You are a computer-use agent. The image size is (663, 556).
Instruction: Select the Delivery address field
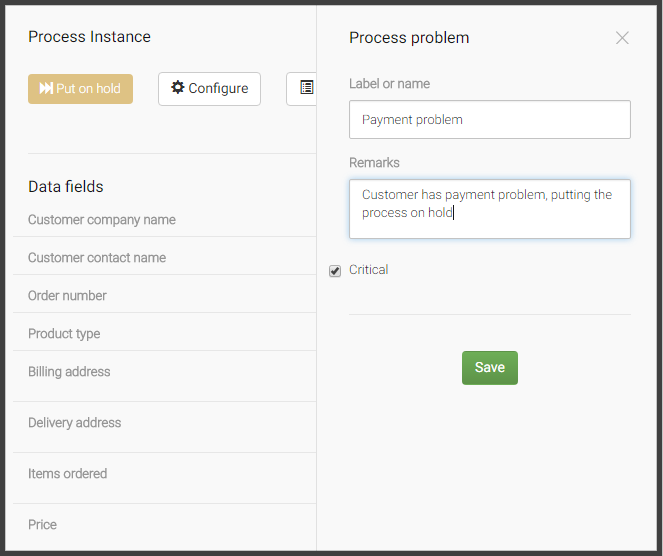[x=74, y=423]
